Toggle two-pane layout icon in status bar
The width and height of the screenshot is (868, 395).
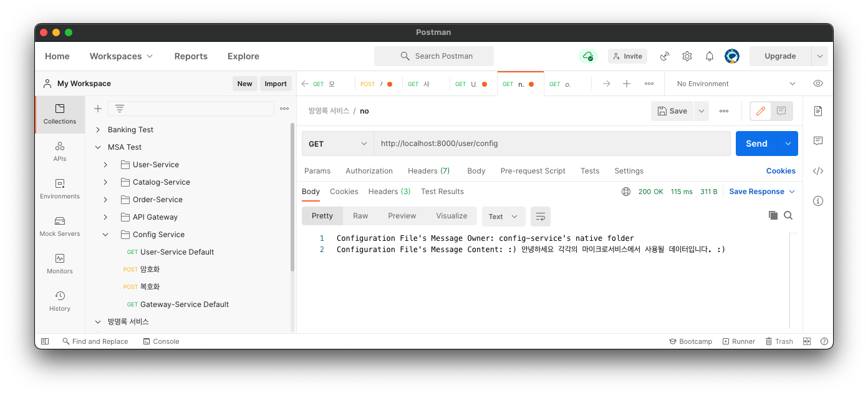pyautogui.click(x=807, y=341)
